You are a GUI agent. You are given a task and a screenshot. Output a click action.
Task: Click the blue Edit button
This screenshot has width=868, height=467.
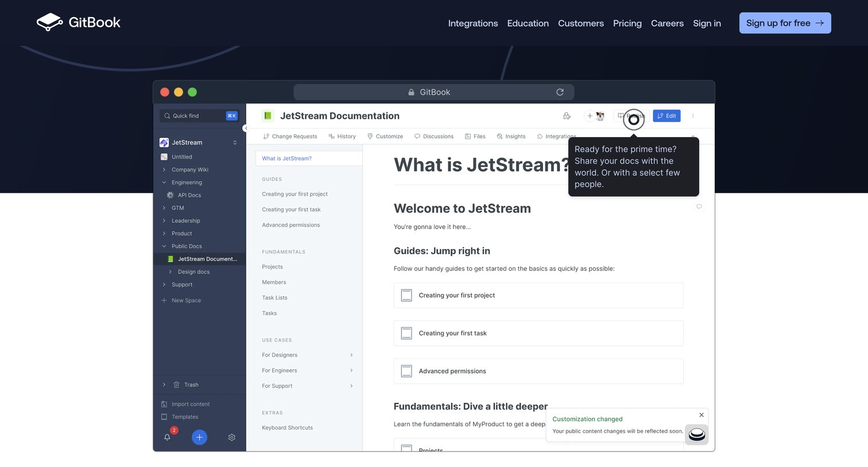click(x=666, y=116)
